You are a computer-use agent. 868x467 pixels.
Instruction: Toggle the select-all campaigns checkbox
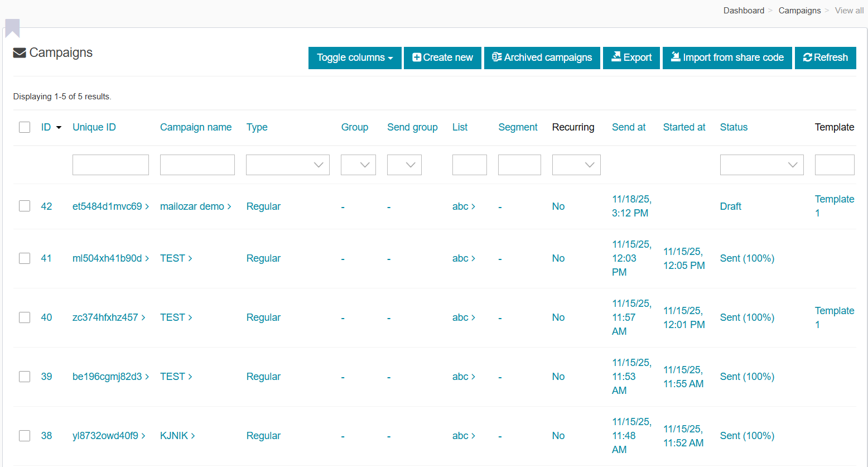[25, 127]
